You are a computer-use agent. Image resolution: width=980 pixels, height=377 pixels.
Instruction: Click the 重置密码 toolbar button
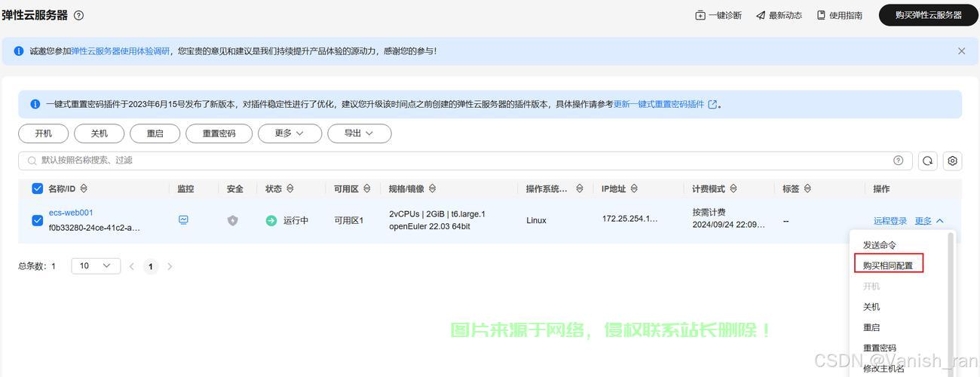pos(219,133)
